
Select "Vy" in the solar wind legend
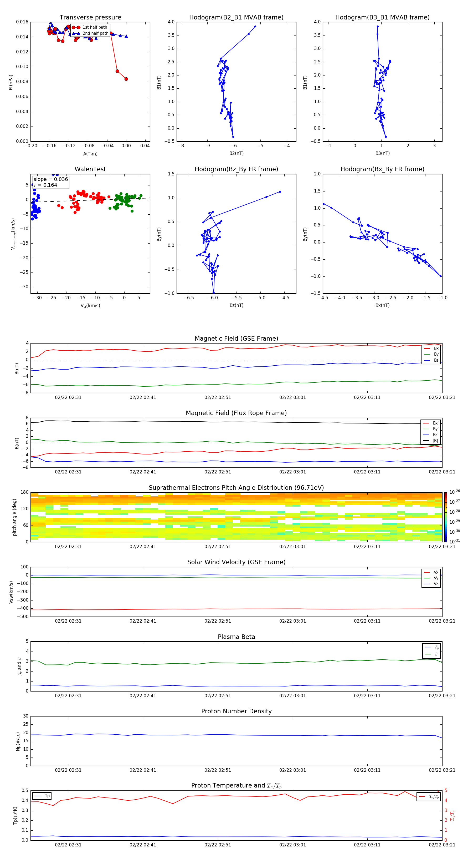tap(431, 578)
